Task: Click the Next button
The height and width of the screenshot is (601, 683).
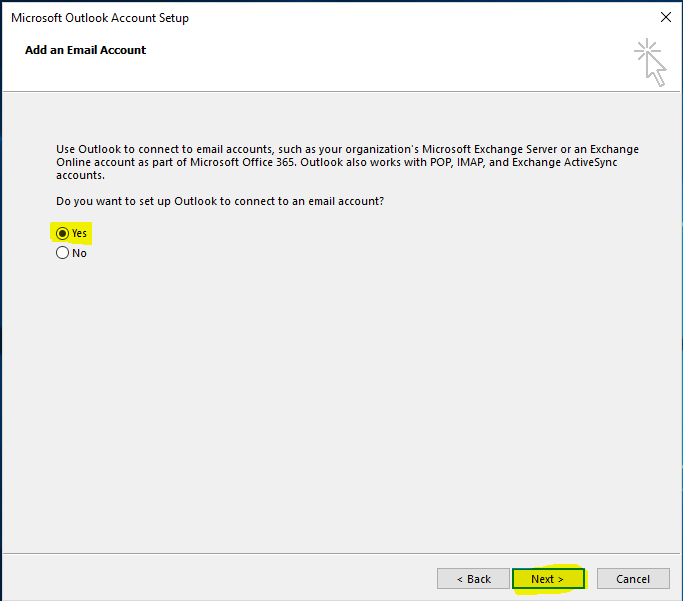Action: point(547,579)
